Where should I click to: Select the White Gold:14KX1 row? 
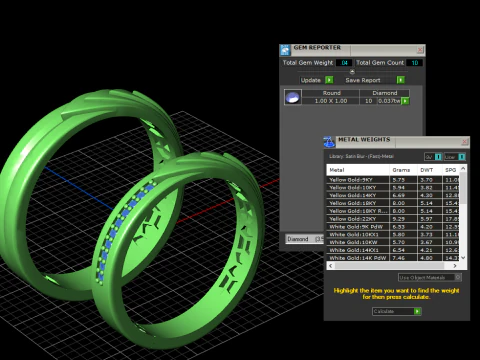click(x=393, y=250)
